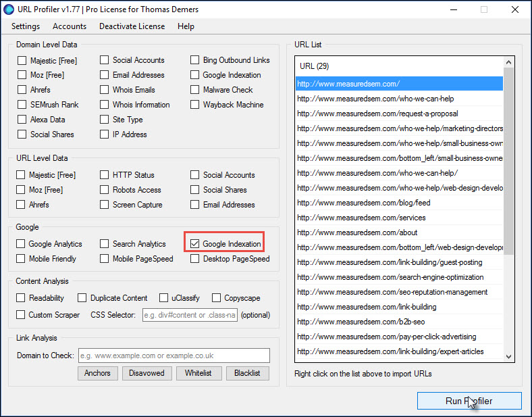Screen dimensions: 532x417
Task: Enable the Copyscape checkbox
Action: tap(216, 298)
